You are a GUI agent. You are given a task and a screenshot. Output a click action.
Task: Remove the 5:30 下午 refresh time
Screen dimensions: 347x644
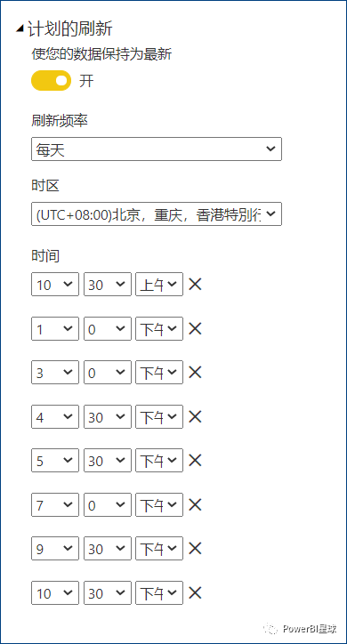tap(195, 461)
